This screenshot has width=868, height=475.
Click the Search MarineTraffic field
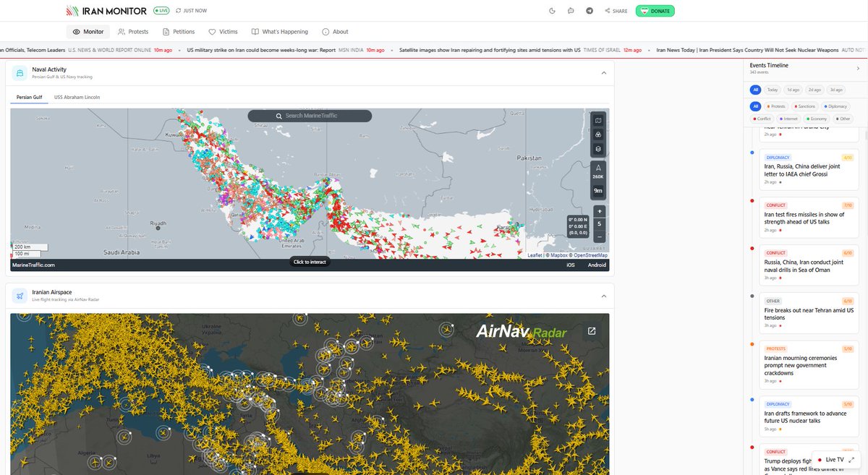pyautogui.click(x=310, y=116)
